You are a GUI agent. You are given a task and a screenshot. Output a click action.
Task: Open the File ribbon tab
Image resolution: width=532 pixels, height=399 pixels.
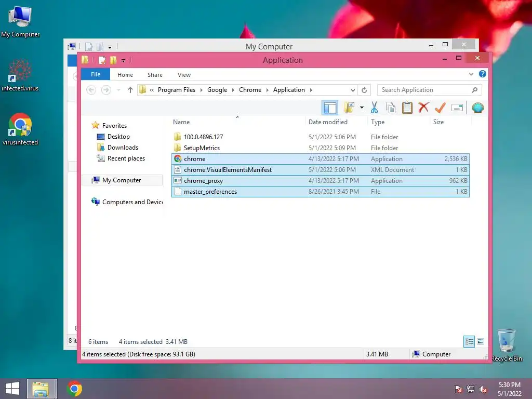coord(96,74)
